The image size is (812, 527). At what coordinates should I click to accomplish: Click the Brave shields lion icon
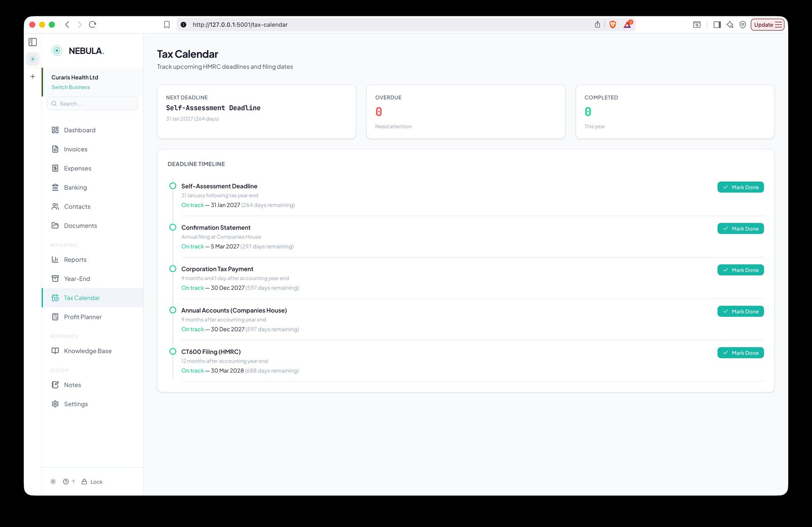pos(613,24)
